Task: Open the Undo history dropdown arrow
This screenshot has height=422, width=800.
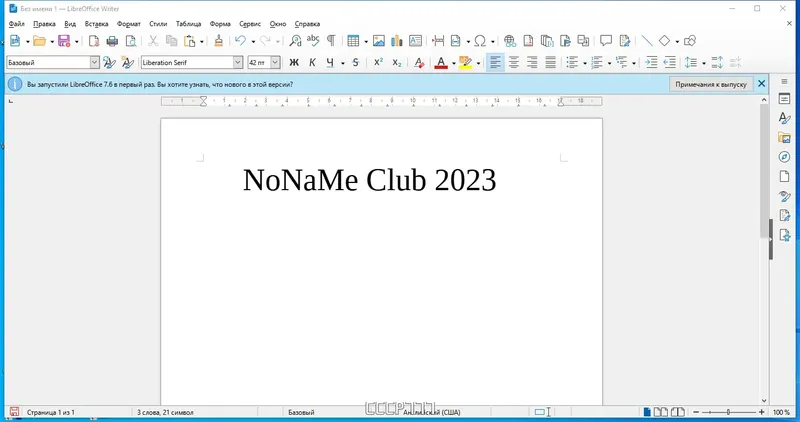Action: click(253, 41)
